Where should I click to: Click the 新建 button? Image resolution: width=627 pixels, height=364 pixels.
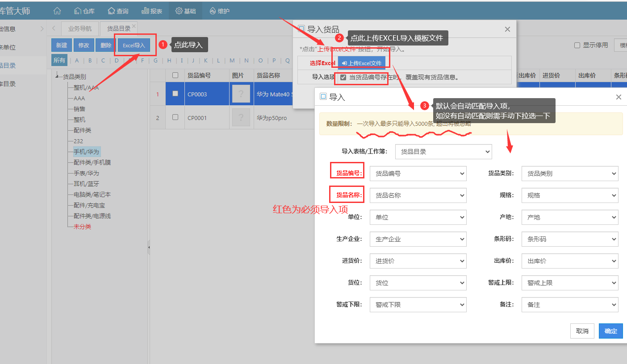[x=62, y=45]
